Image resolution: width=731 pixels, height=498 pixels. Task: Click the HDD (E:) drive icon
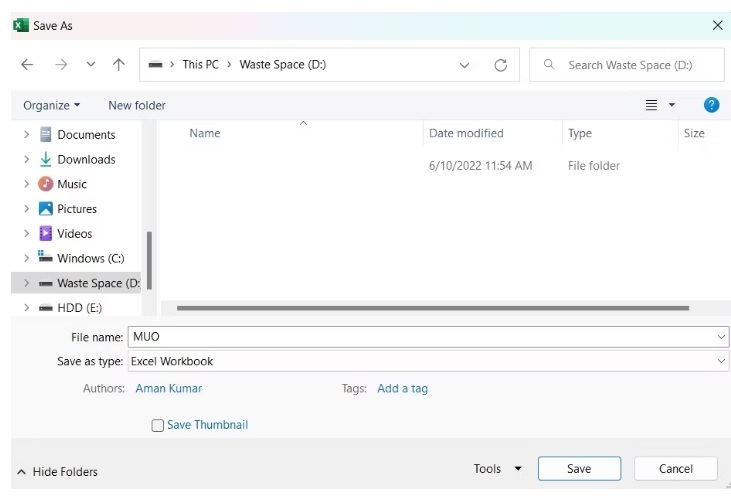click(x=46, y=308)
